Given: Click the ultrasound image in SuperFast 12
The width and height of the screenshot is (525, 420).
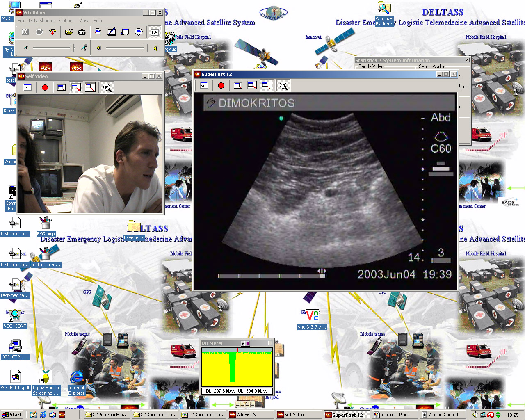Looking at the screenshot, I should click(325, 192).
